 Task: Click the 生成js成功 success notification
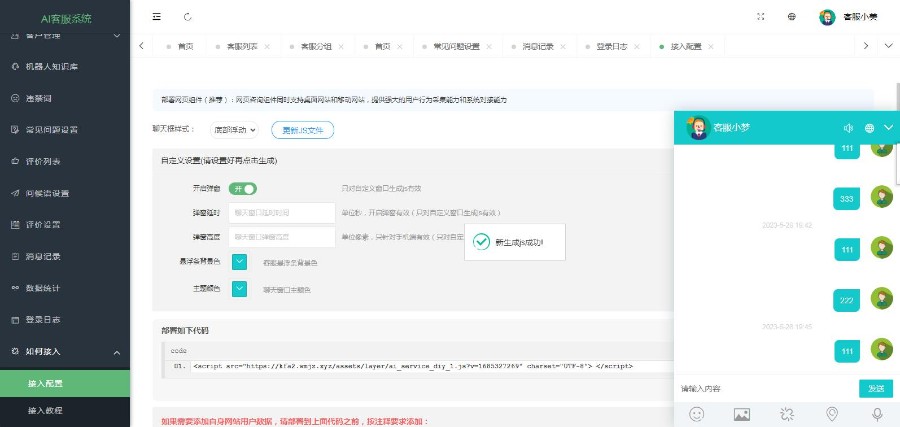pyautogui.click(x=515, y=242)
